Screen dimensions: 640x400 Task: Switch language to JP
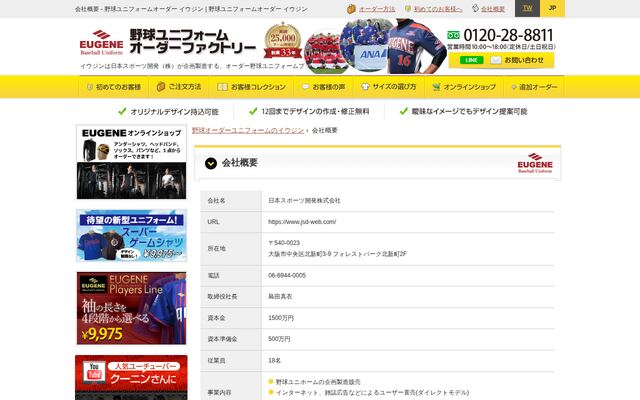pyautogui.click(x=552, y=8)
